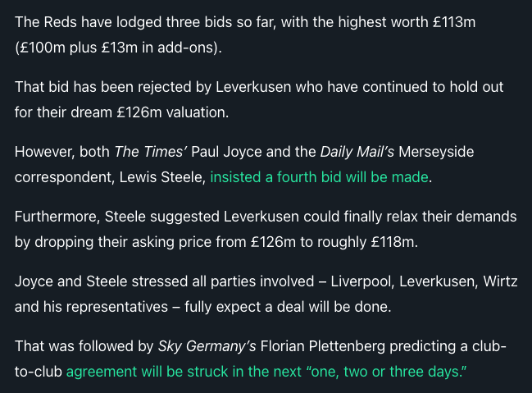Click the word 'Merseyside' in the third paragraph
This screenshot has height=393, width=532.
click(x=436, y=152)
